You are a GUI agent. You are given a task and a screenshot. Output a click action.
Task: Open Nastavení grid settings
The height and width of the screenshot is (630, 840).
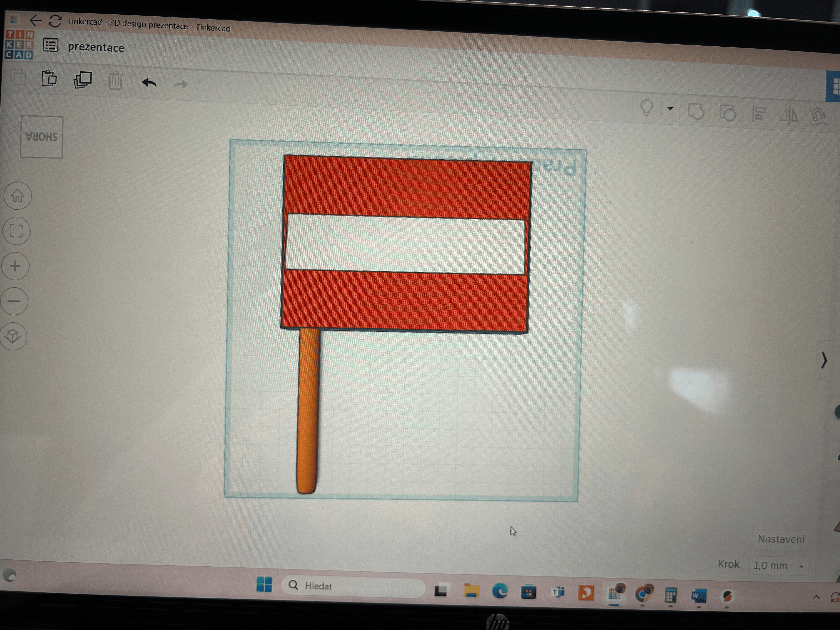[781, 539]
